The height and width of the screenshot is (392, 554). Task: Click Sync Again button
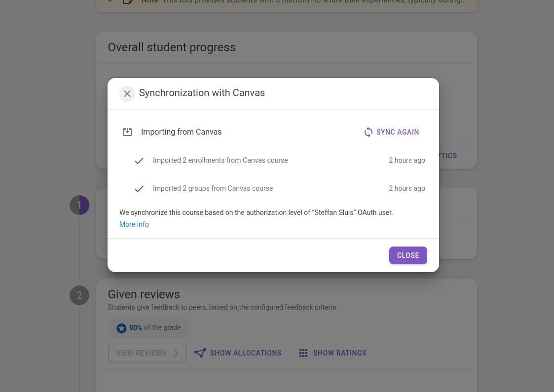click(392, 132)
